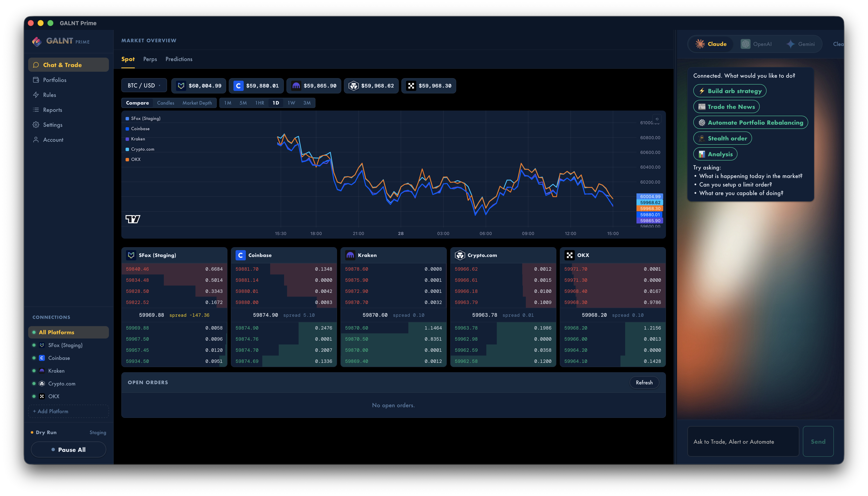Open the Predictions tab
The width and height of the screenshot is (868, 496).
click(x=179, y=59)
